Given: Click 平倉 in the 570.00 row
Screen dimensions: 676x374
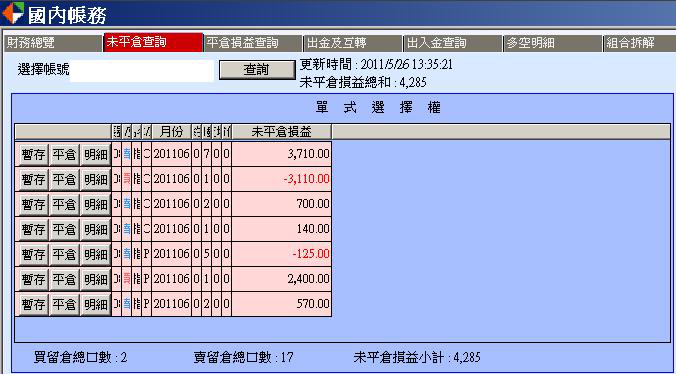Looking at the screenshot, I should pos(64,304).
